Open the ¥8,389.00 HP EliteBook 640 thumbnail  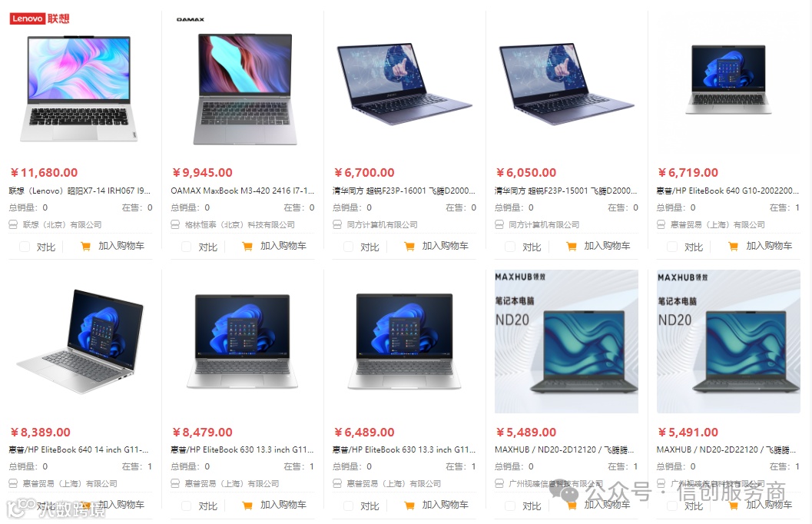[80, 341]
